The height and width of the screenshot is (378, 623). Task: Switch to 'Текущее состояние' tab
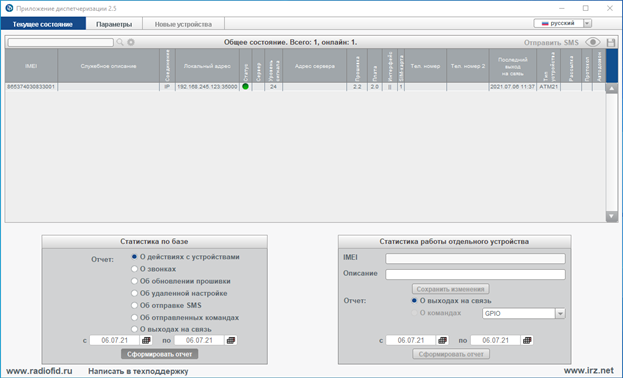[43, 24]
